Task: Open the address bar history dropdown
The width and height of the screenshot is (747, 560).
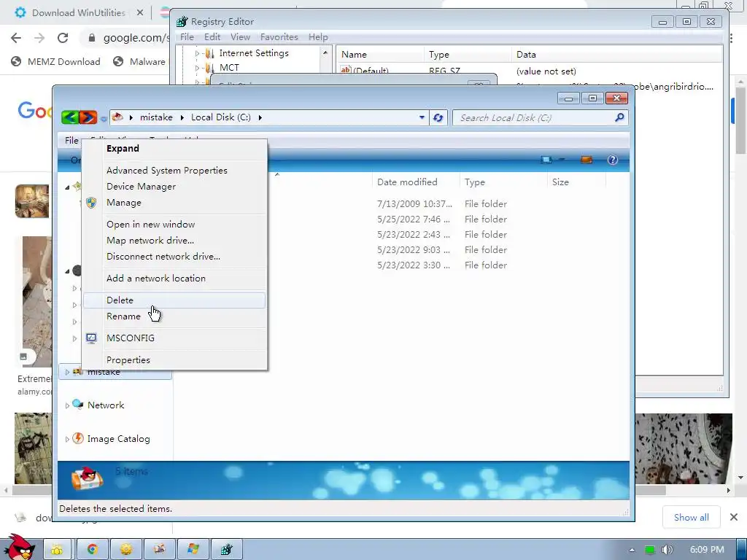Action: (422, 117)
